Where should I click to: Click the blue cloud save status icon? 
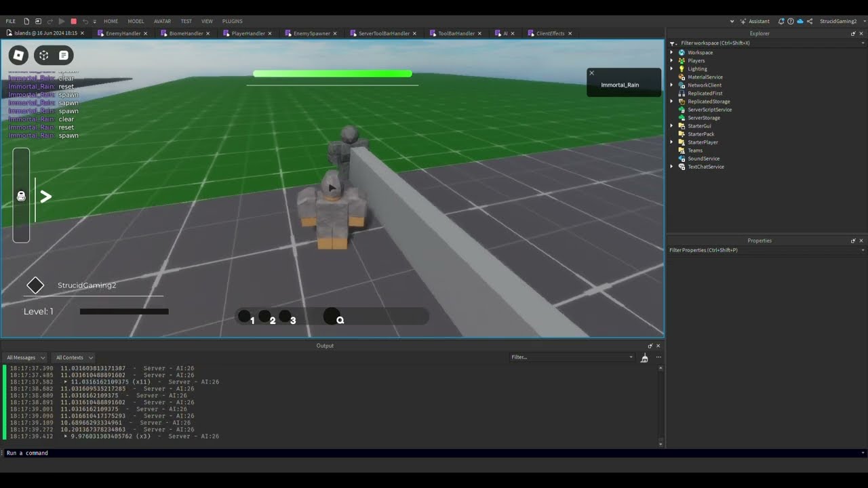click(800, 21)
